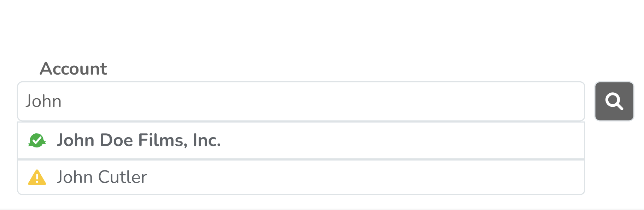Open the verified status badge beside John Doe
Screen dimensions: 644x210
click(x=37, y=141)
